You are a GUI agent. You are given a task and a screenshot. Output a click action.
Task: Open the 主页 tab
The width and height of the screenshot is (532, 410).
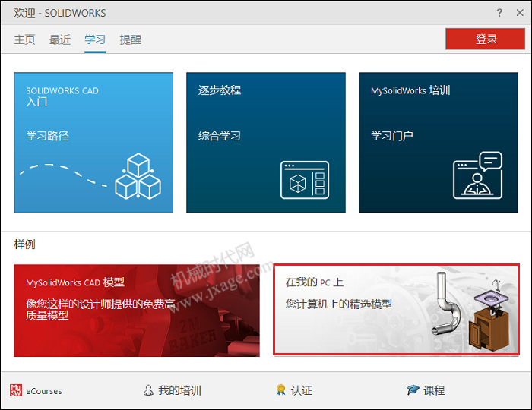coord(24,39)
